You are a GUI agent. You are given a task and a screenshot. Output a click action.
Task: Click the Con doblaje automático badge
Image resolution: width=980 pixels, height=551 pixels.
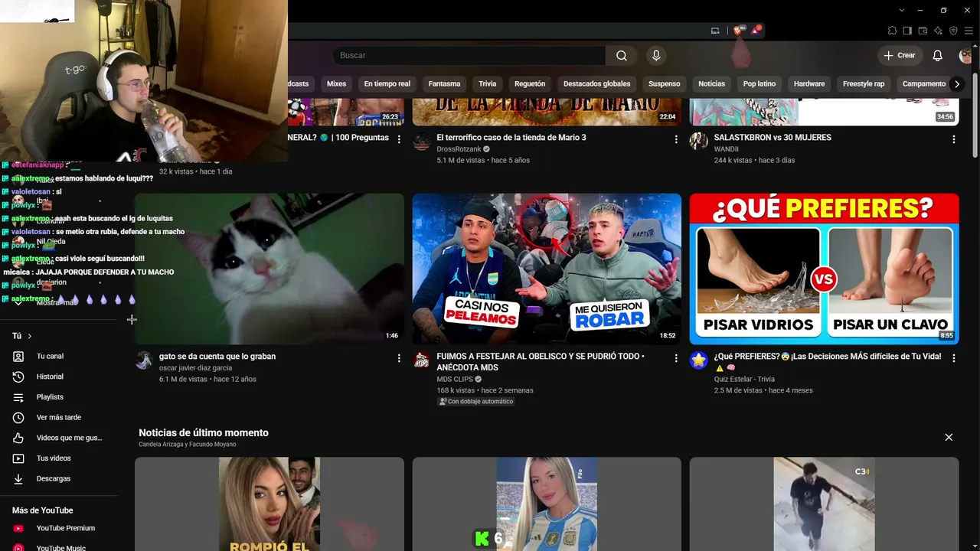click(x=475, y=402)
